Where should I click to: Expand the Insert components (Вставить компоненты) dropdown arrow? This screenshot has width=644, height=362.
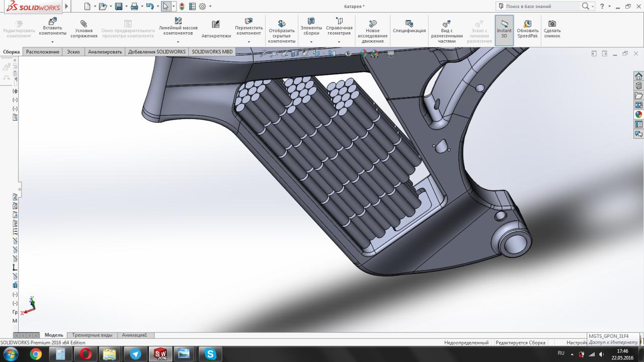[x=52, y=41]
